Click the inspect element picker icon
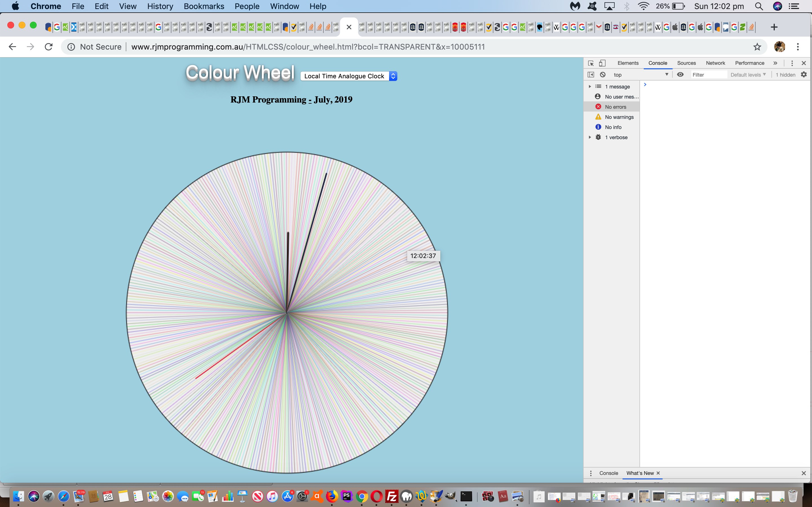 [591, 63]
